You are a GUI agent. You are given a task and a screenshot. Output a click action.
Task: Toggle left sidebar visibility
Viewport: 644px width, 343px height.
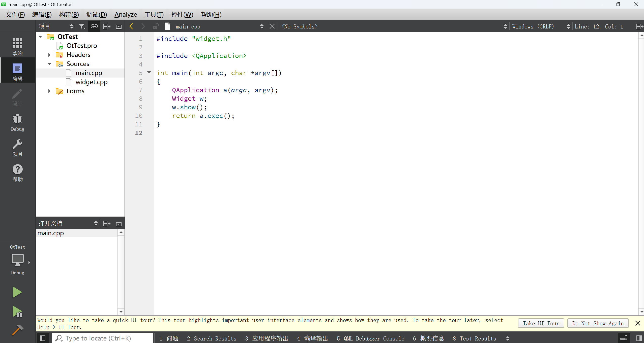[x=43, y=338]
